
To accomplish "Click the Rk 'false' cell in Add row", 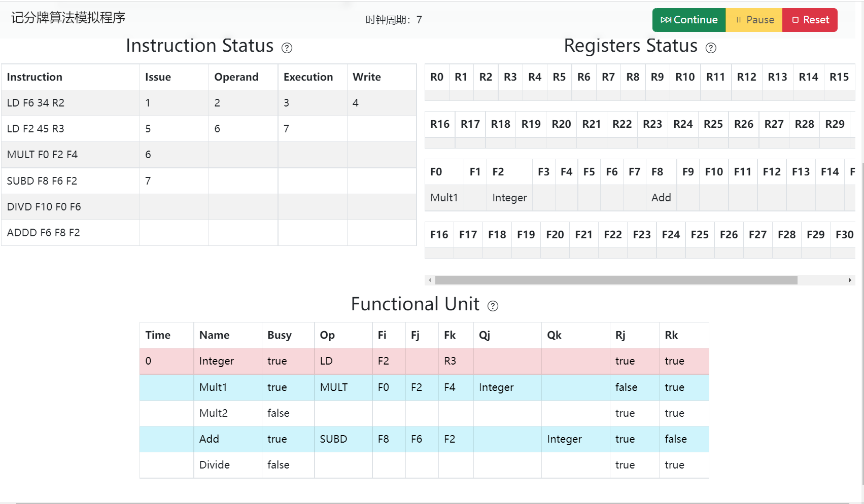I will click(684, 439).
